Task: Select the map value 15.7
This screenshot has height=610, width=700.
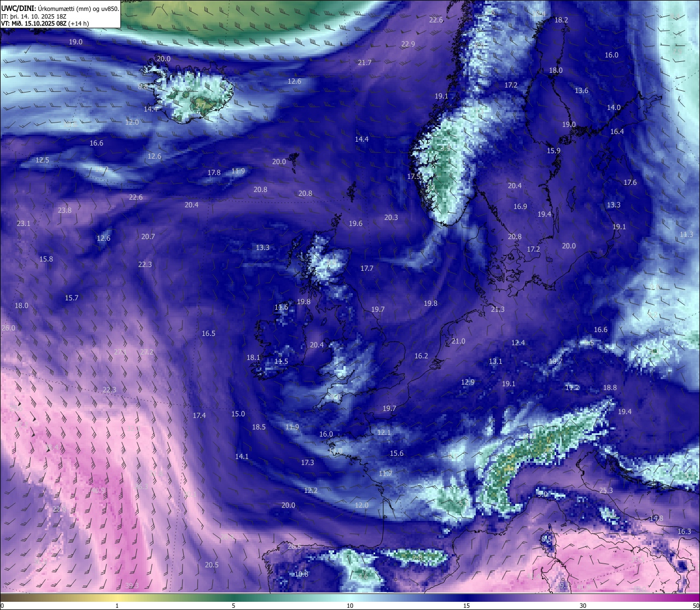Action: (72, 298)
